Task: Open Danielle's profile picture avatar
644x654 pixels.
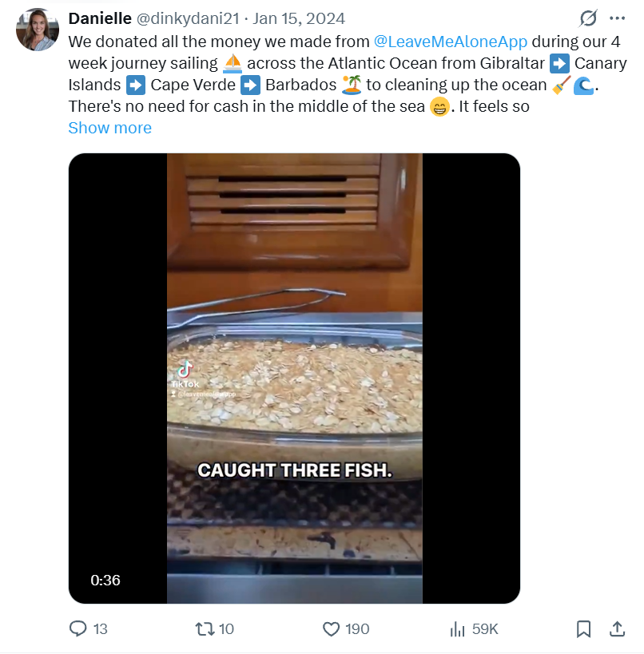Action: pyautogui.click(x=37, y=30)
